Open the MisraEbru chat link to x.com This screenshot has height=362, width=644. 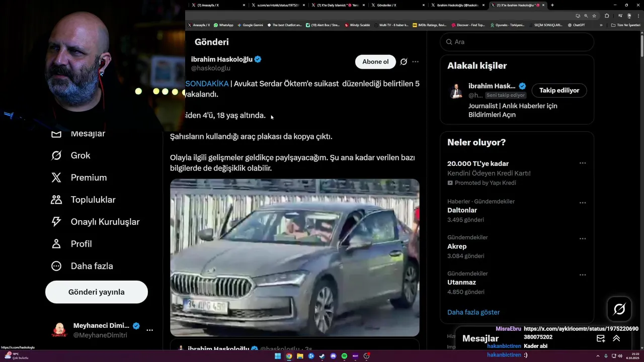click(581, 333)
